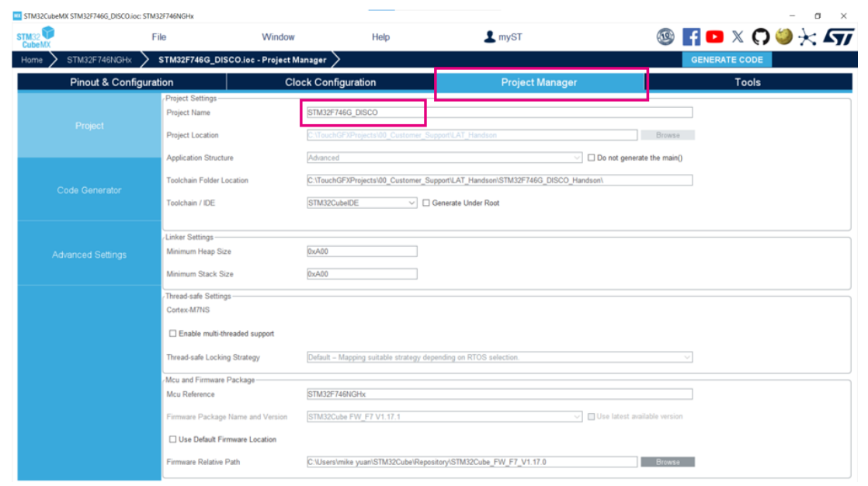Click the Project Location field
The width and height of the screenshot is (868, 486).
471,135
